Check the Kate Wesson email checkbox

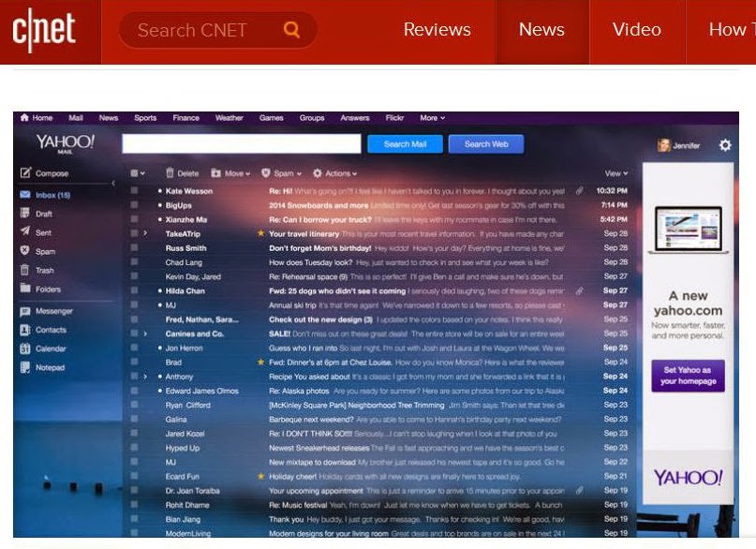[135, 190]
